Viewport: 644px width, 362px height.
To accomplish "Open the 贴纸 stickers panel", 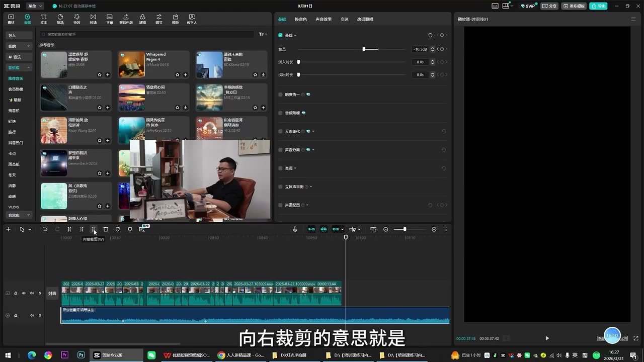I will pos(60,19).
